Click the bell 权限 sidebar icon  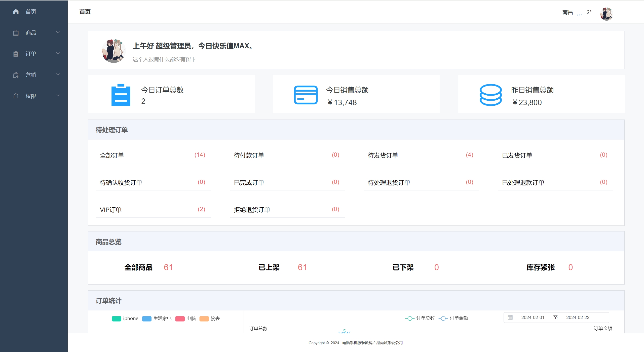click(x=16, y=96)
